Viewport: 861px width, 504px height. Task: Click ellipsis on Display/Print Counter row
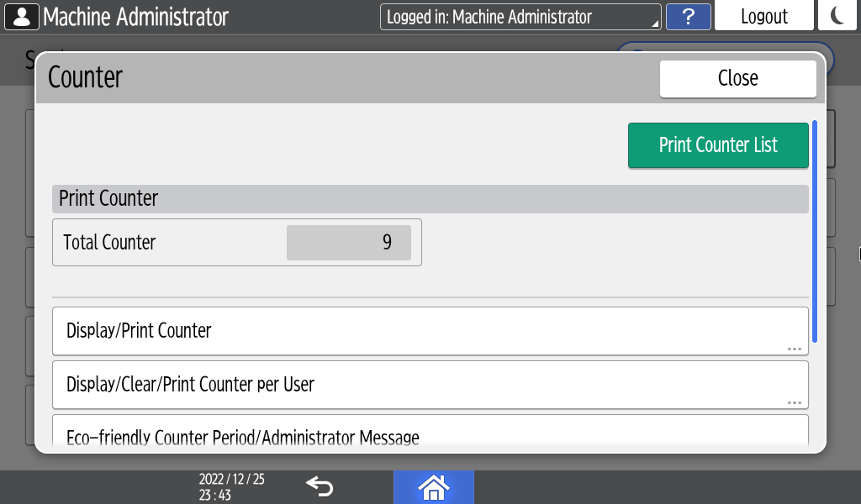pos(794,349)
